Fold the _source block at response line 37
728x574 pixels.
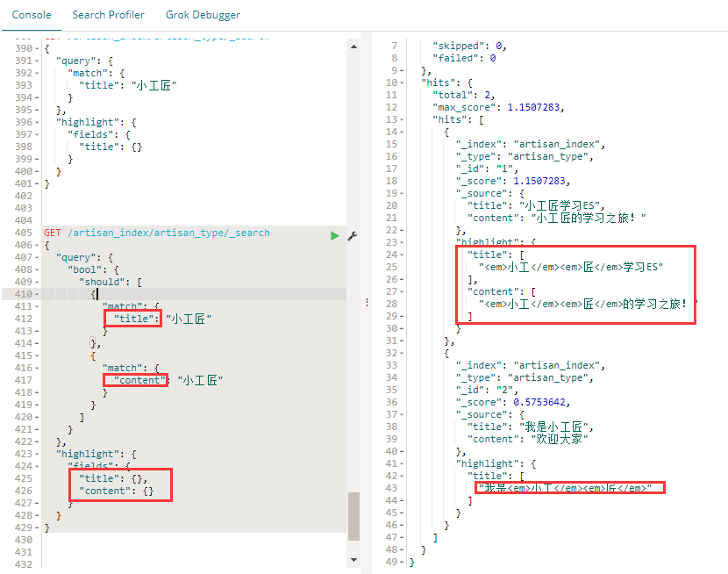tap(402, 414)
